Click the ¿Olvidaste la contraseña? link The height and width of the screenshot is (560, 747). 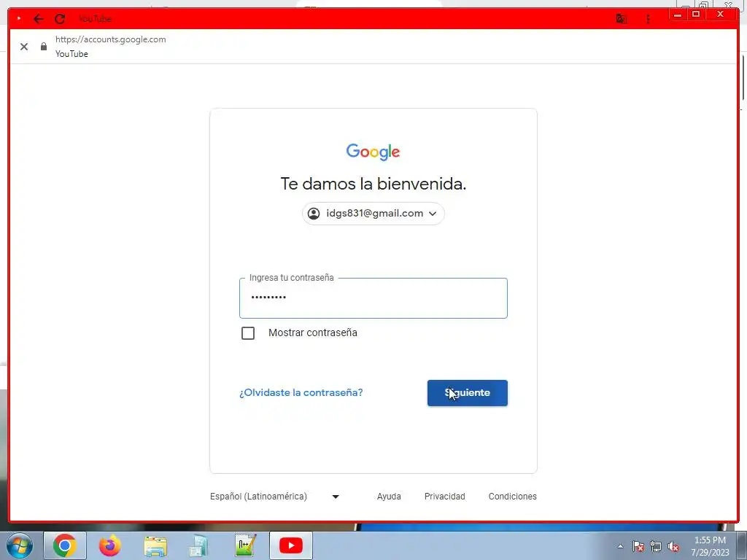301,392
